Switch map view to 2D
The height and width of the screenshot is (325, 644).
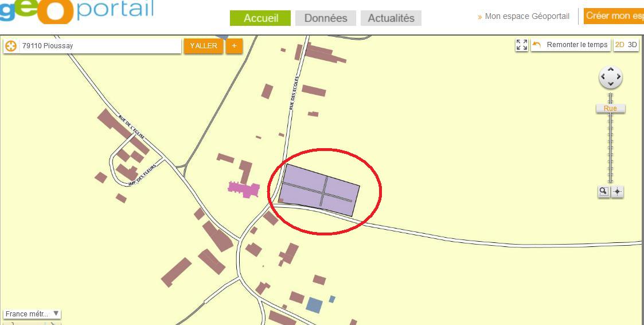(x=619, y=45)
